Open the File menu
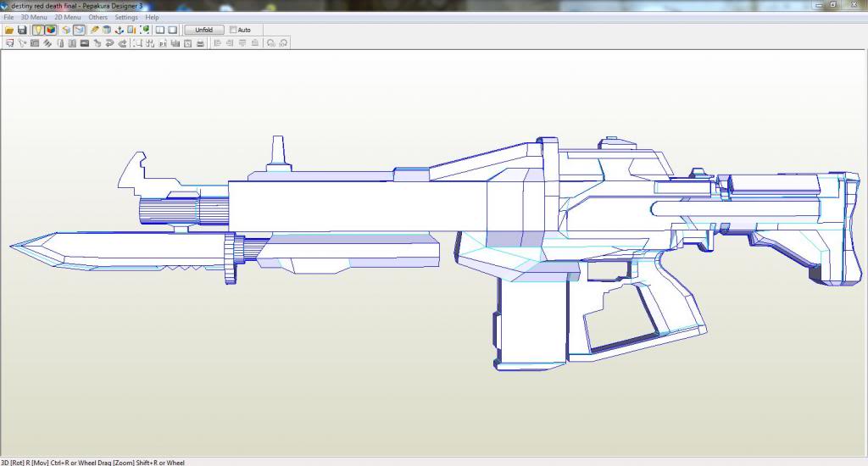 point(8,17)
